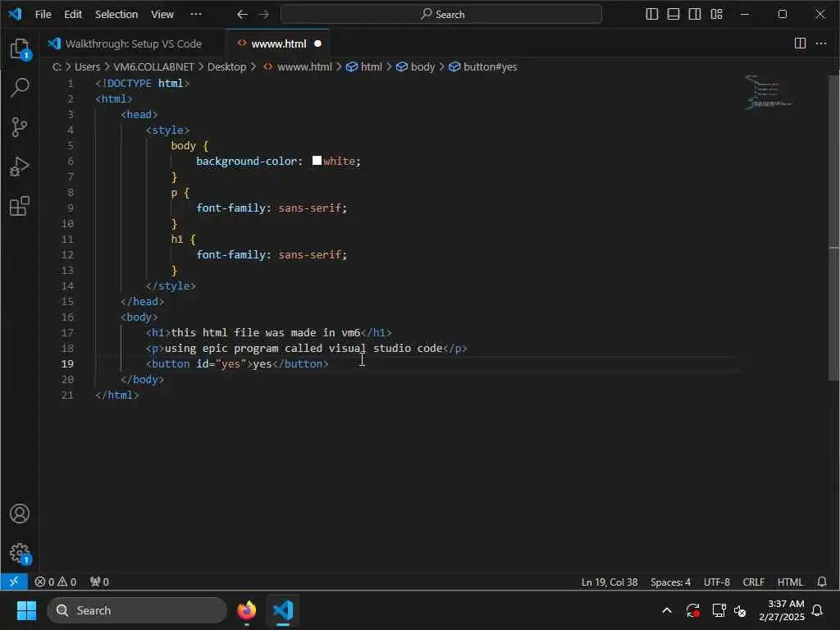840x630 pixels.
Task: Open Customize Layout icon
Action: tap(716, 15)
